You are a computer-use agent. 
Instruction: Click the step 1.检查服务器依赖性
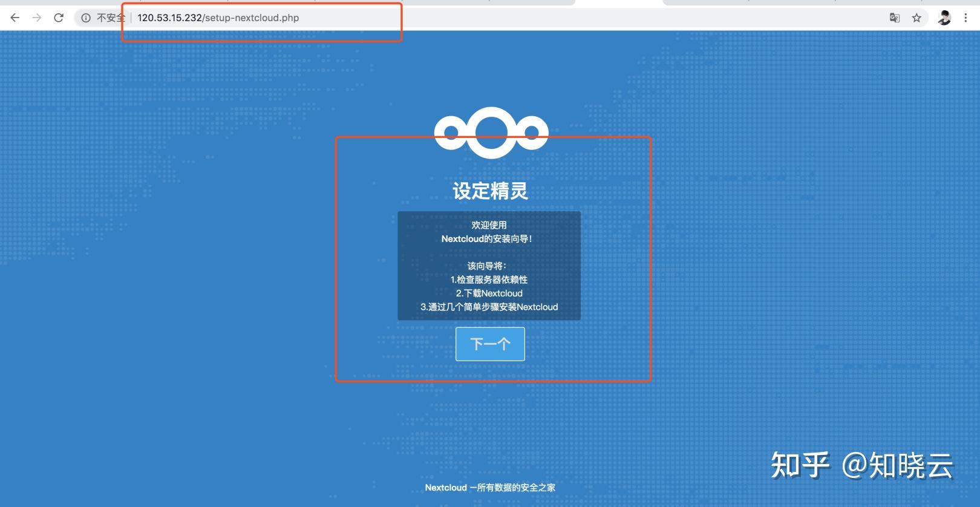pyautogui.click(x=489, y=280)
